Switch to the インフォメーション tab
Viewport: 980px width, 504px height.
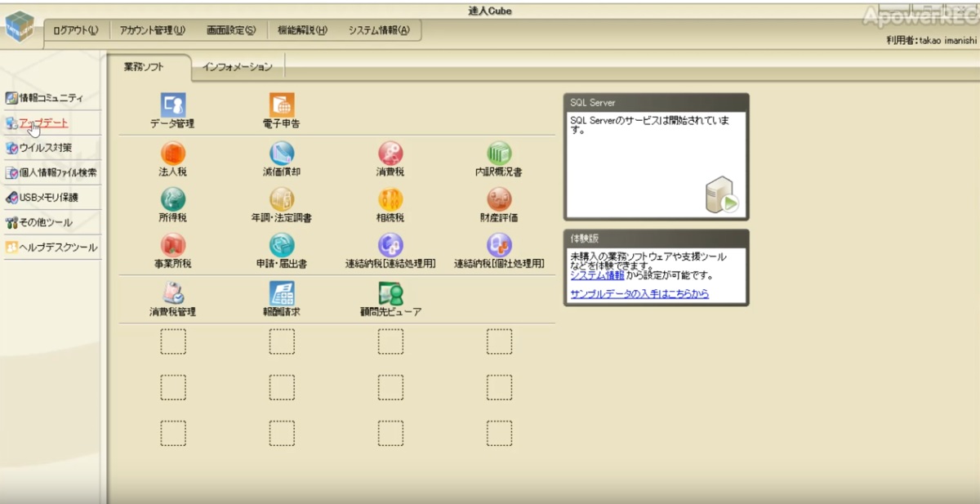pyautogui.click(x=238, y=67)
